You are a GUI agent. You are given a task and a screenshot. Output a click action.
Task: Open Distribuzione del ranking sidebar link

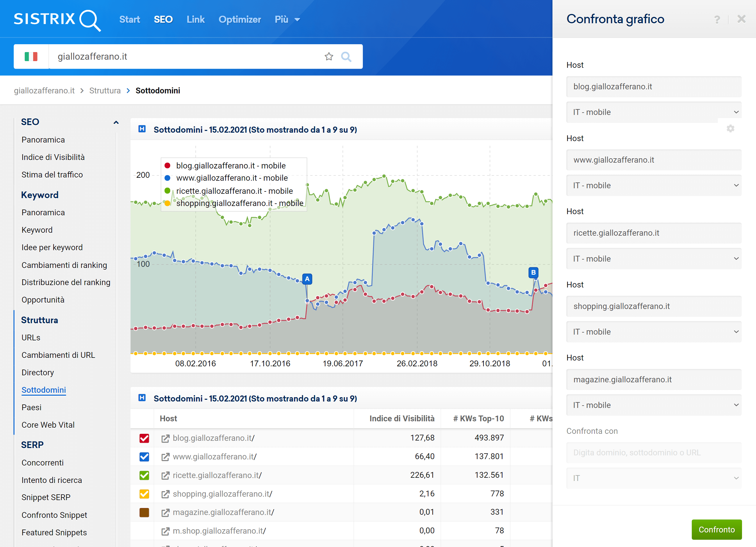tap(66, 282)
